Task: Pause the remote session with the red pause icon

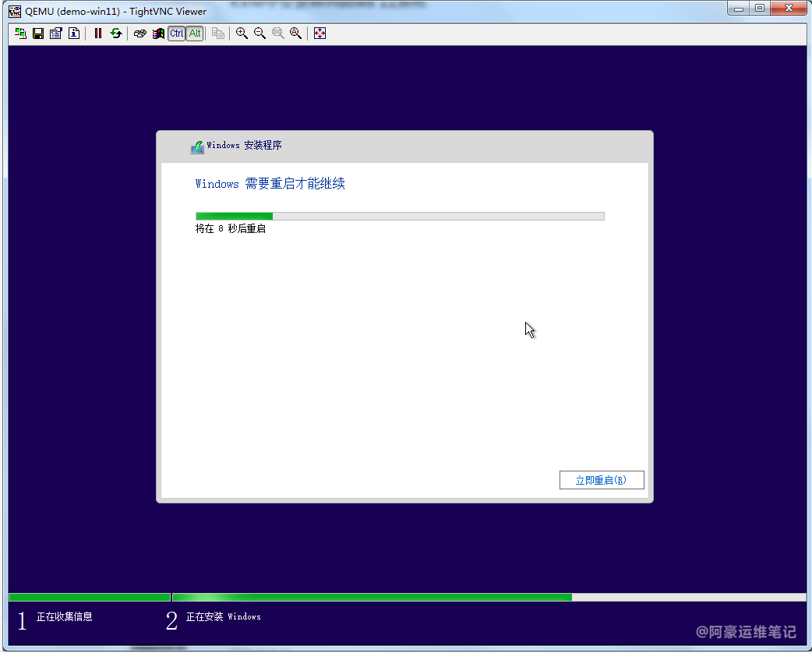Action: coord(98,34)
